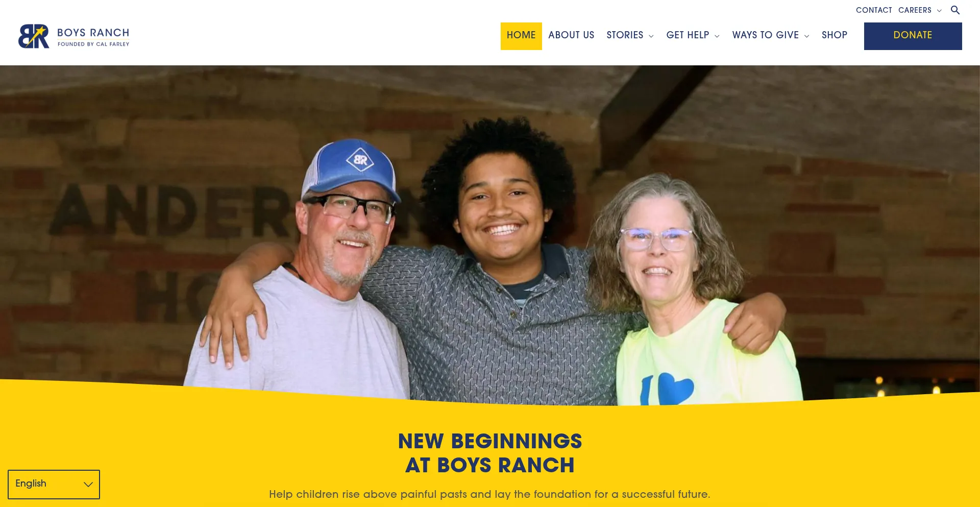Open the Careers link
Image resolution: width=980 pixels, height=507 pixels.
915,10
